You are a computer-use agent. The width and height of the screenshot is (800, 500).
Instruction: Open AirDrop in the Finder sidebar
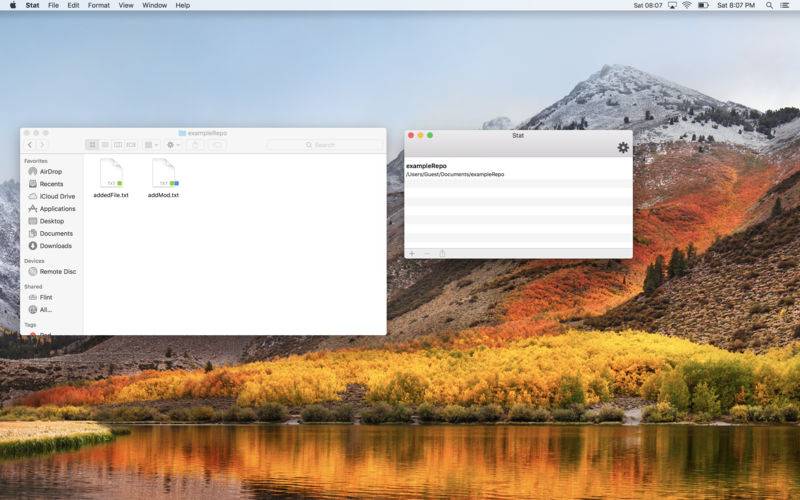click(x=51, y=171)
